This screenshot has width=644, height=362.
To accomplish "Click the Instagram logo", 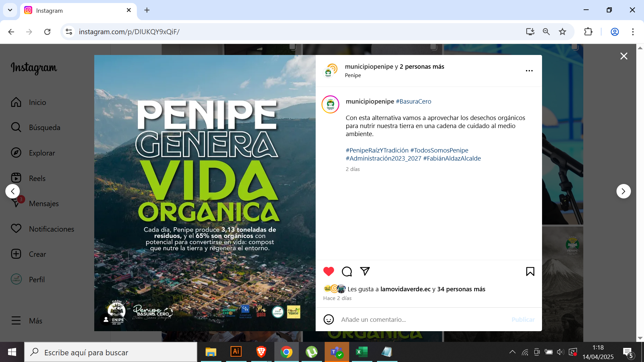I will 34,68.
